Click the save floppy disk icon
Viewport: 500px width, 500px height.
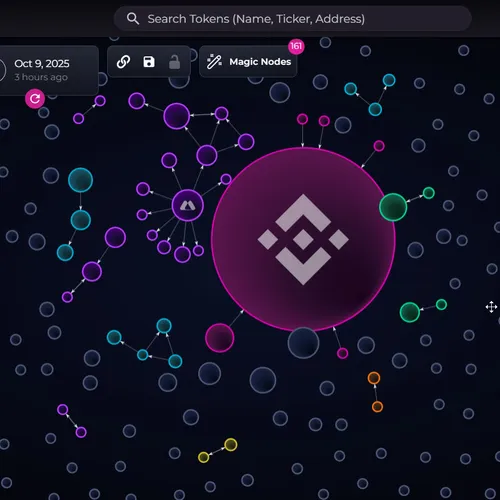coord(149,62)
